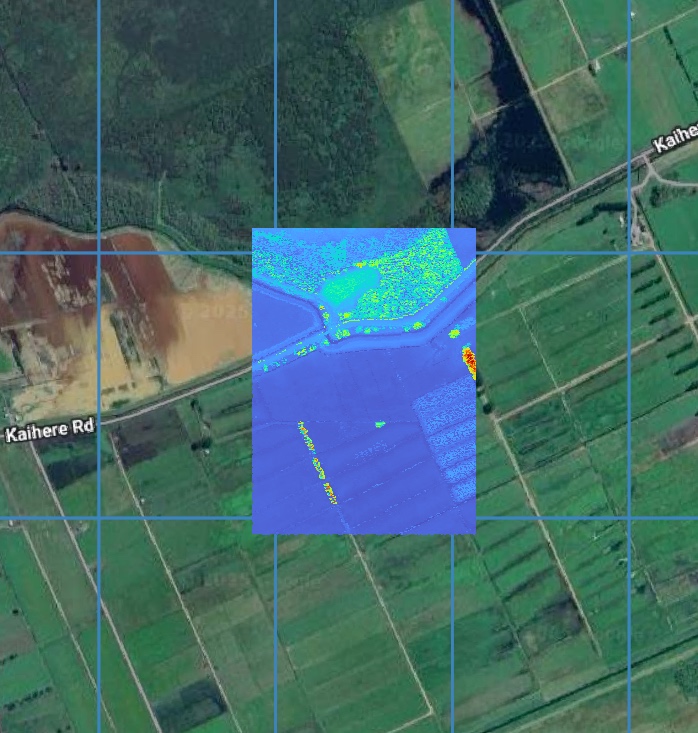Screen dimensions: 698x733
Task: Click the diagonal yellow-green tree line in overlay
Action: pyautogui.click(x=316, y=461)
